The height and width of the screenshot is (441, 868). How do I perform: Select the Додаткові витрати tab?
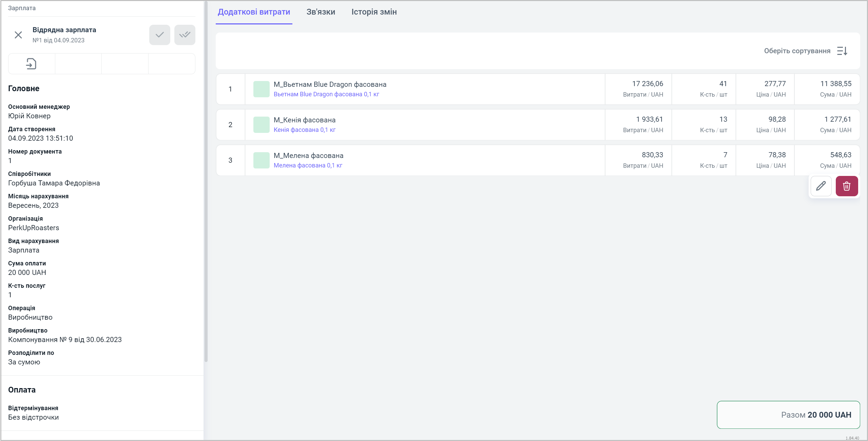(x=254, y=12)
